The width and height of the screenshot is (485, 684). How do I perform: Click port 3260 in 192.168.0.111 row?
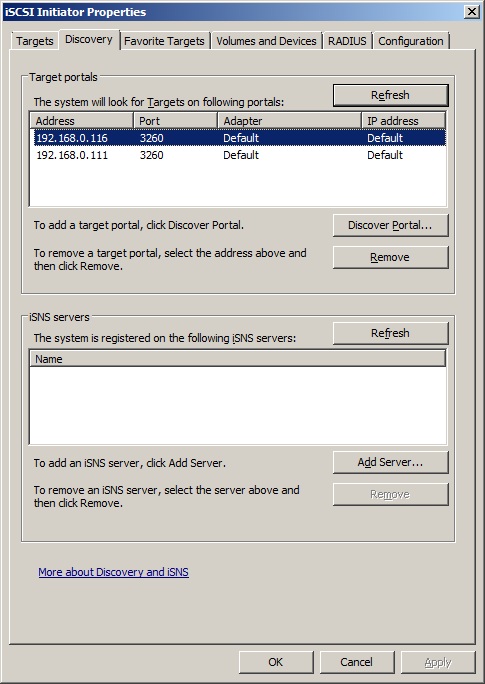tap(151, 155)
